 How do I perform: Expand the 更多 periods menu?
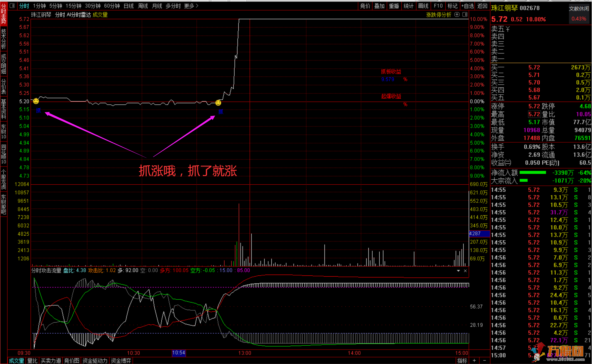pyautogui.click(x=191, y=6)
